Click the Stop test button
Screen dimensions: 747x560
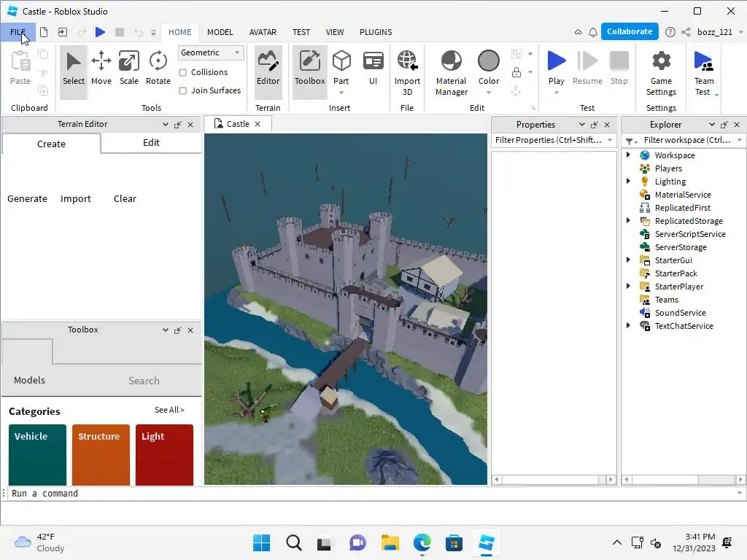click(619, 68)
